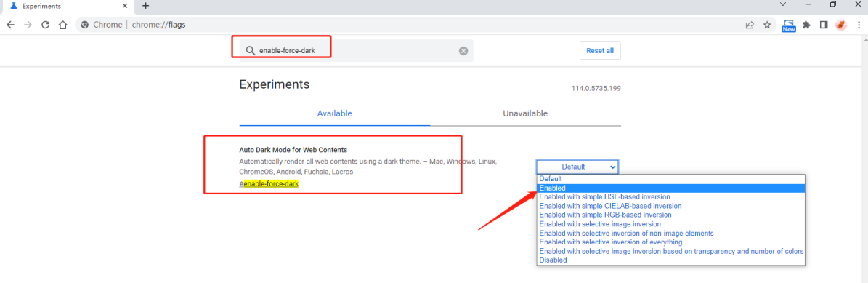Switch to the Available tab
The height and width of the screenshot is (283, 868).
pyautogui.click(x=334, y=113)
